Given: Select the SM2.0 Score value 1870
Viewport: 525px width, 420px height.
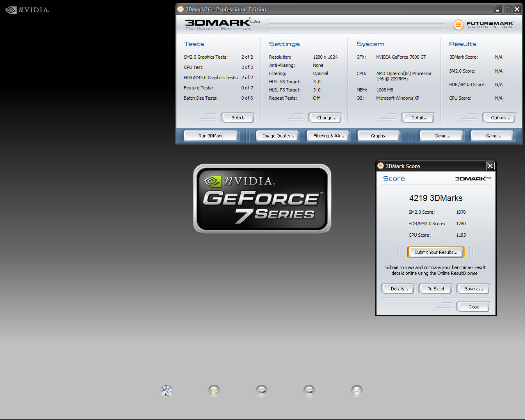Looking at the screenshot, I should pos(461,212).
